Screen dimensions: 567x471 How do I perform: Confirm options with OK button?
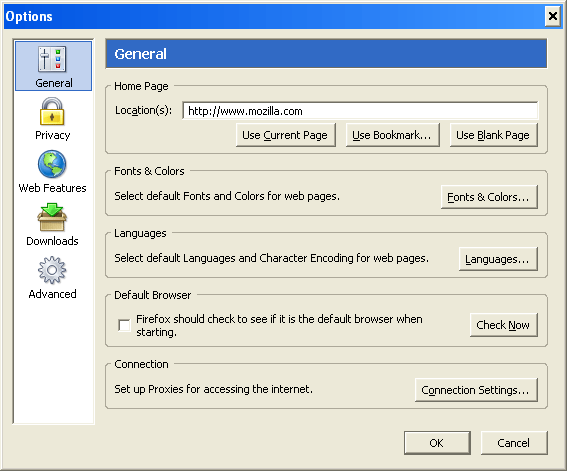click(437, 443)
